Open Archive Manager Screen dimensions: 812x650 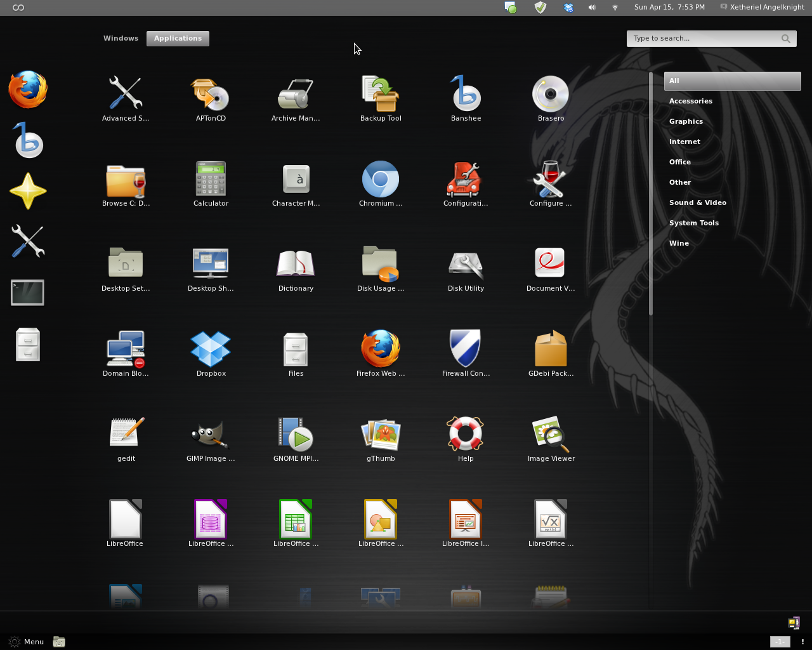(x=296, y=93)
